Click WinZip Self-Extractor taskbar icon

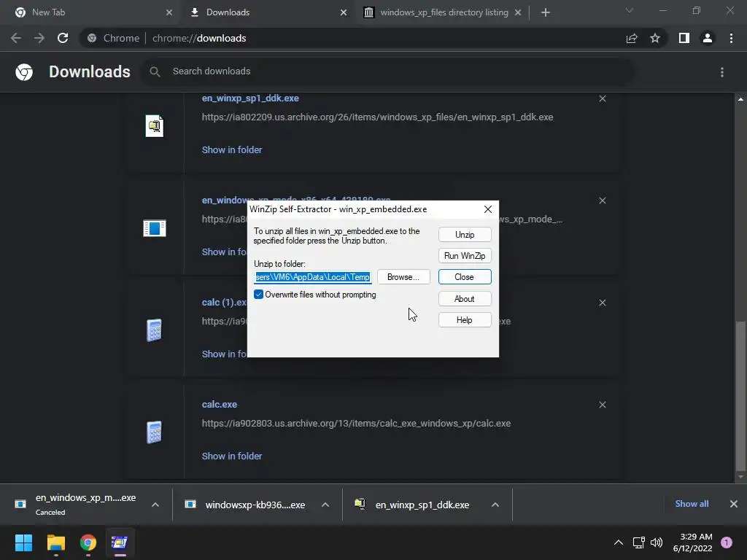[x=120, y=542]
